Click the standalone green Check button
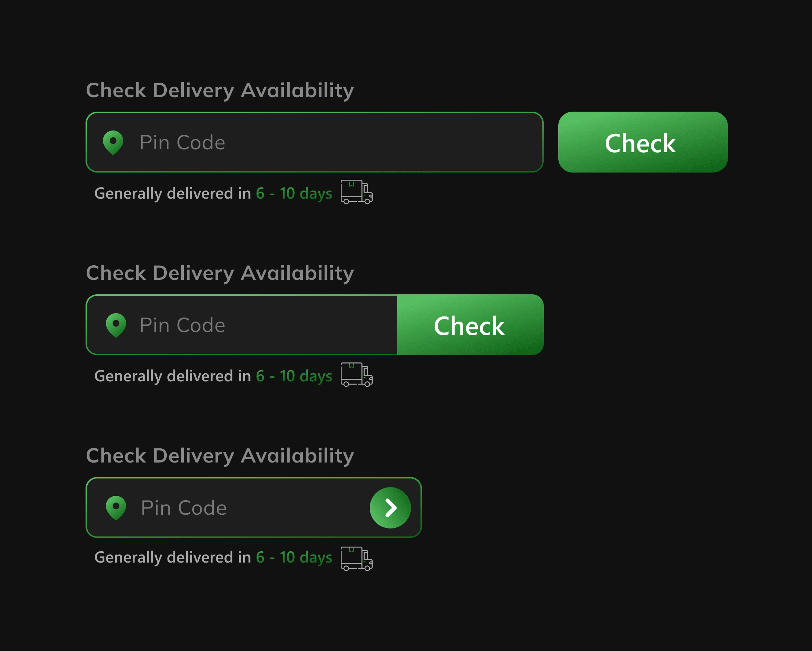The height and width of the screenshot is (651, 812). point(643,142)
